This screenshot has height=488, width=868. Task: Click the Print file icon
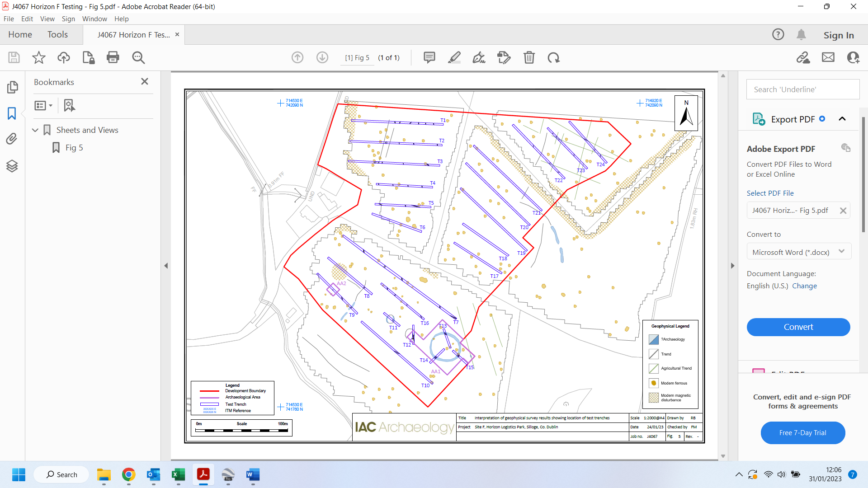[113, 57]
